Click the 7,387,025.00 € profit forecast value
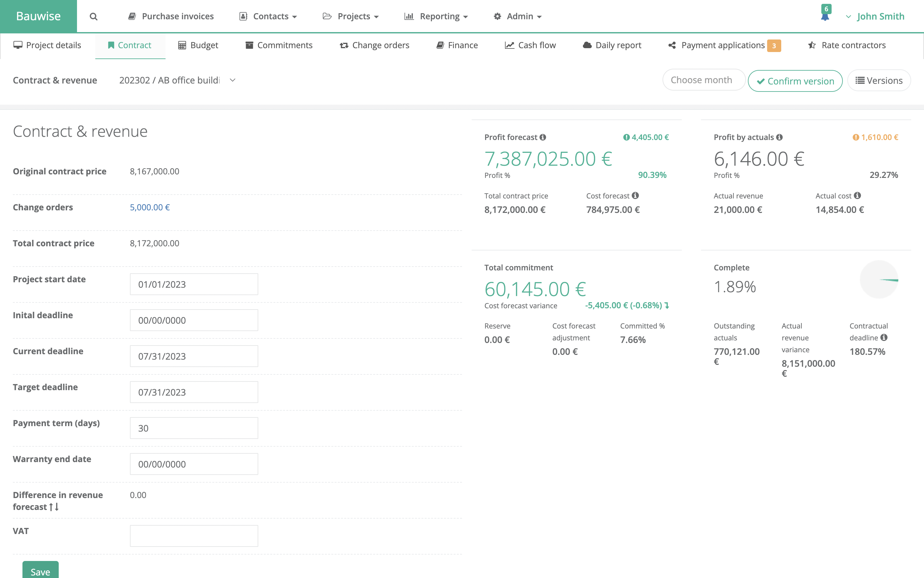924x578 pixels. [x=548, y=158]
